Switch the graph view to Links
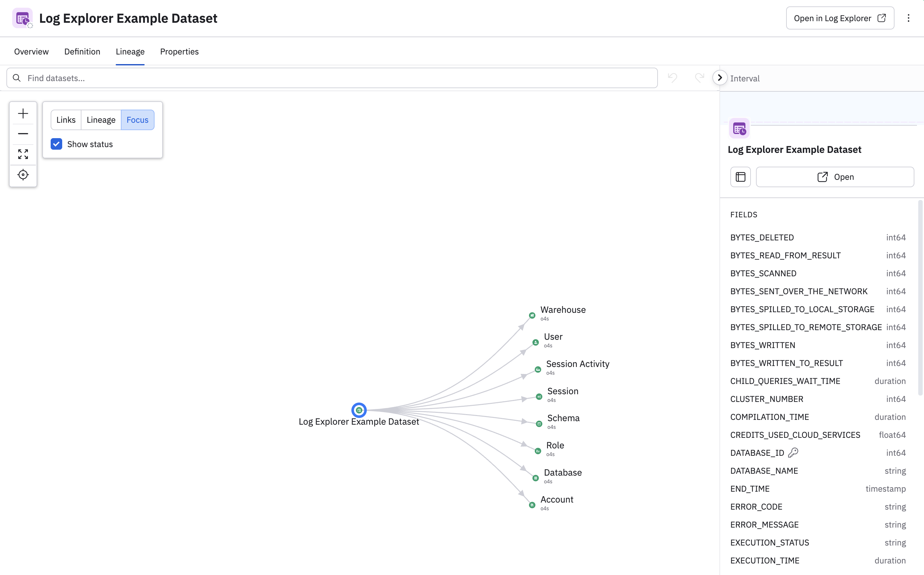This screenshot has height=575, width=924. coord(66,120)
